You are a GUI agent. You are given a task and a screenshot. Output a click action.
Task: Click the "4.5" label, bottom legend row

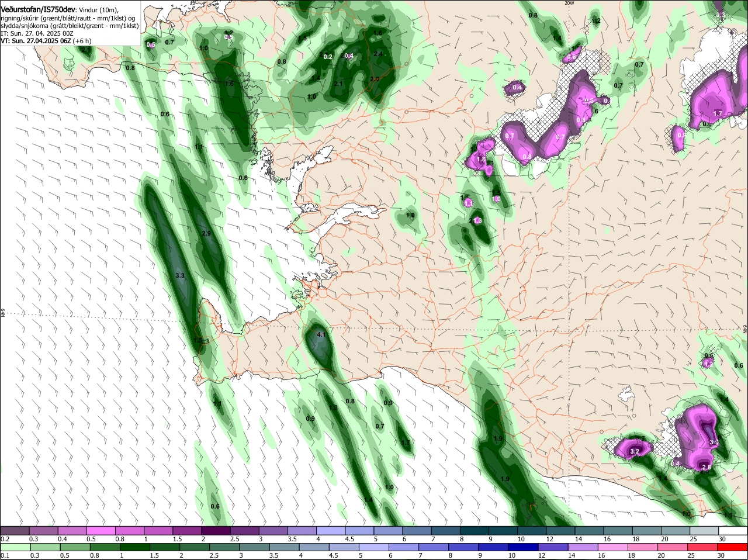coord(333,555)
